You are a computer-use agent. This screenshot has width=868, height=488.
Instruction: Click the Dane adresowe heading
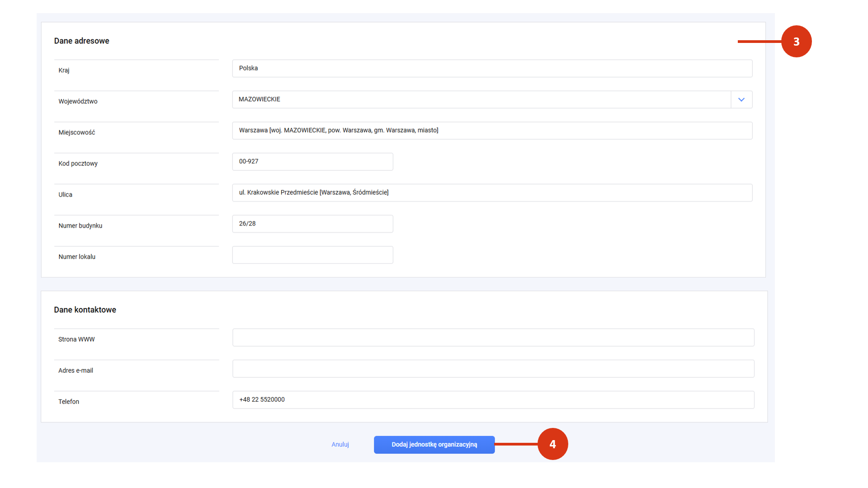(81, 41)
